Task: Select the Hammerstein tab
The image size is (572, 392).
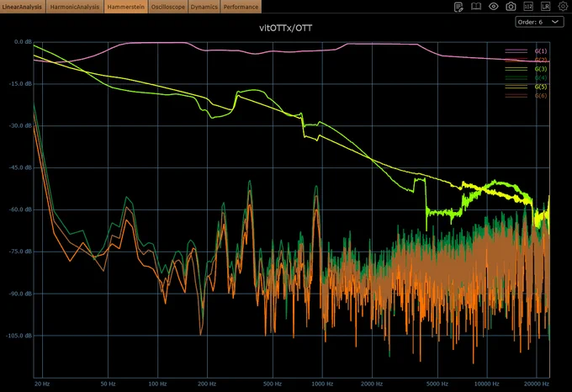Action: pyautogui.click(x=126, y=7)
